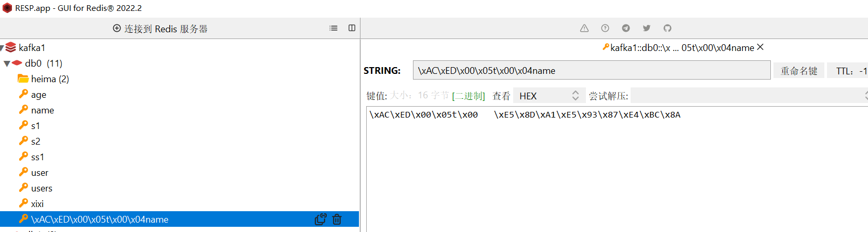868x232 pixels.
Task: Open the HEX view format dropdown
Action: (549, 96)
